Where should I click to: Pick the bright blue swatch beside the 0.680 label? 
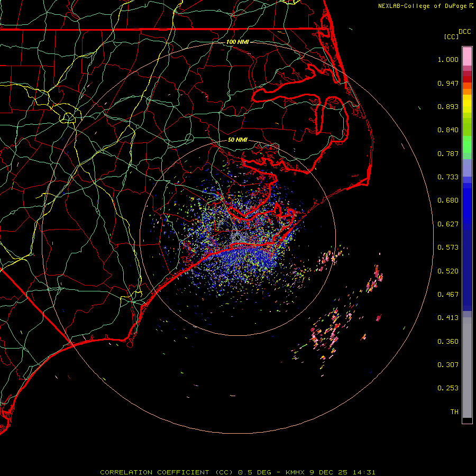click(467, 204)
